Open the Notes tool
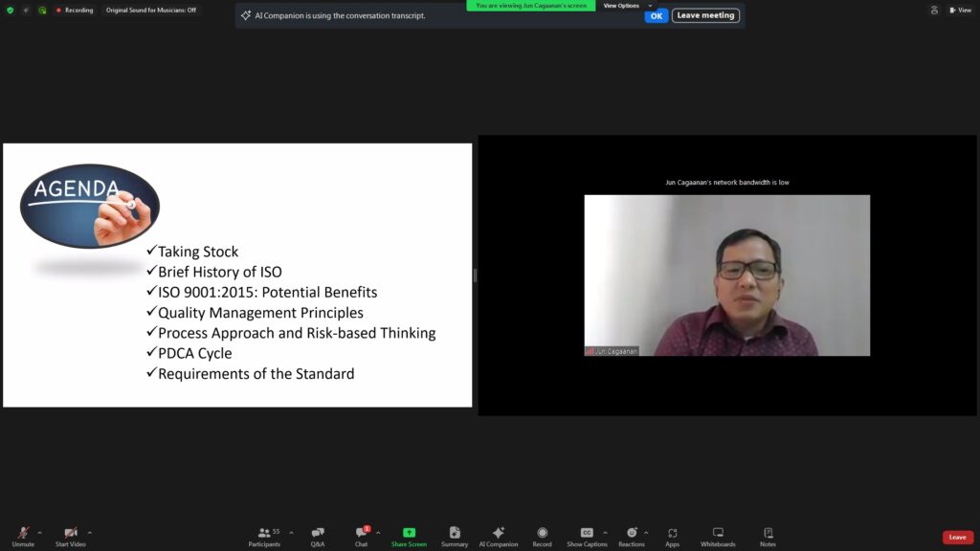Screen dimensions: 980x551 point(768,536)
